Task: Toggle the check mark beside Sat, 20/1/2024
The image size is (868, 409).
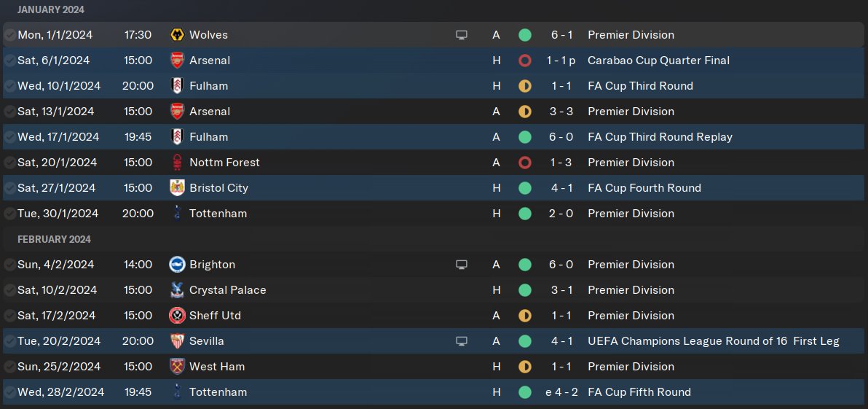Action: (9, 163)
